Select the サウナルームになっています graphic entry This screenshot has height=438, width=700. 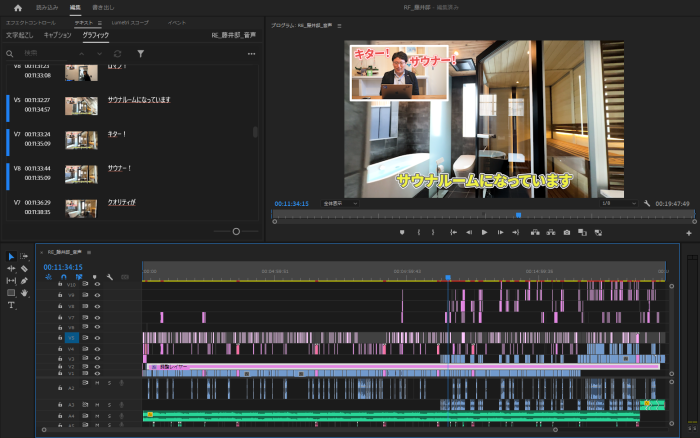tap(139, 100)
